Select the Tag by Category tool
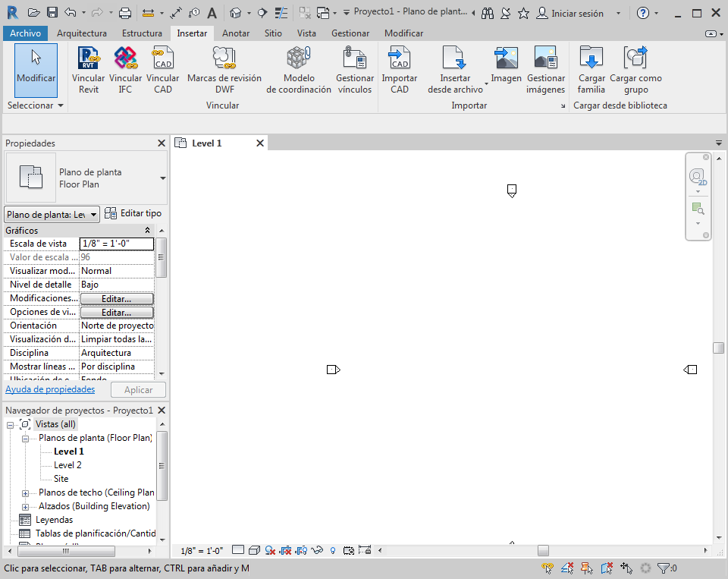This screenshot has height=579, width=728. pyautogui.click(x=194, y=13)
